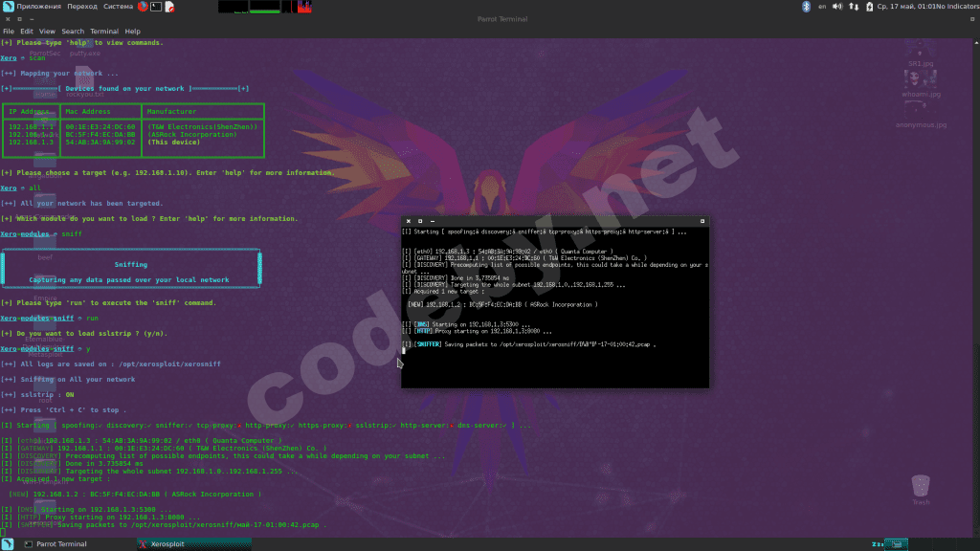Image resolution: width=980 pixels, height=551 pixels.
Task: Click the 'Xero' prompt before 'scan'
Action: [x=9, y=58]
